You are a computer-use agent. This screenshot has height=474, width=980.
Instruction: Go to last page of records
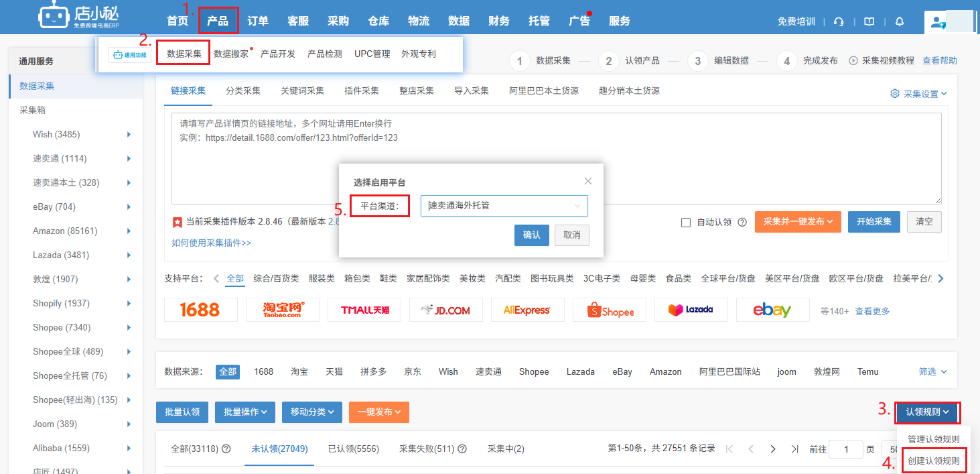point(794,449)
